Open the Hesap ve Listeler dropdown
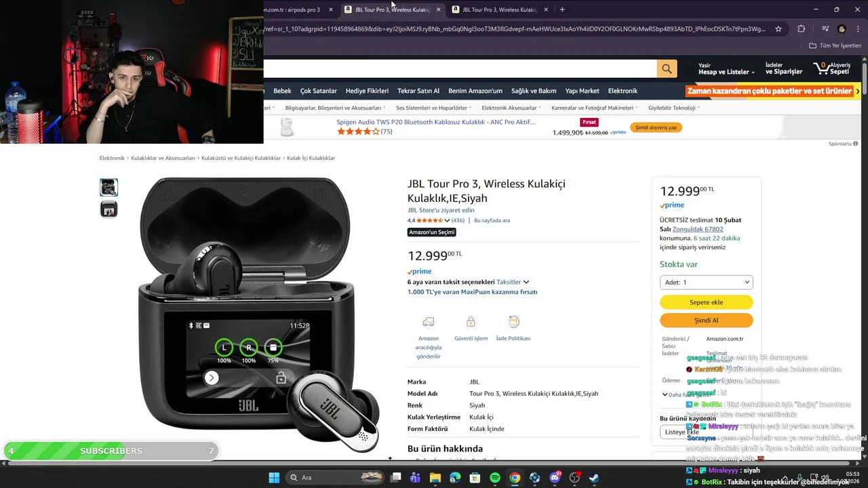This screenshot has height=488, width=868. (727, 72)
